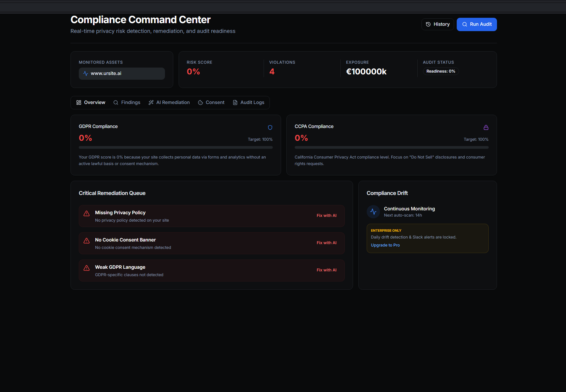Click the Findings search icon
The width and height of the screenshot is (566, 392).
click(116, 103)
